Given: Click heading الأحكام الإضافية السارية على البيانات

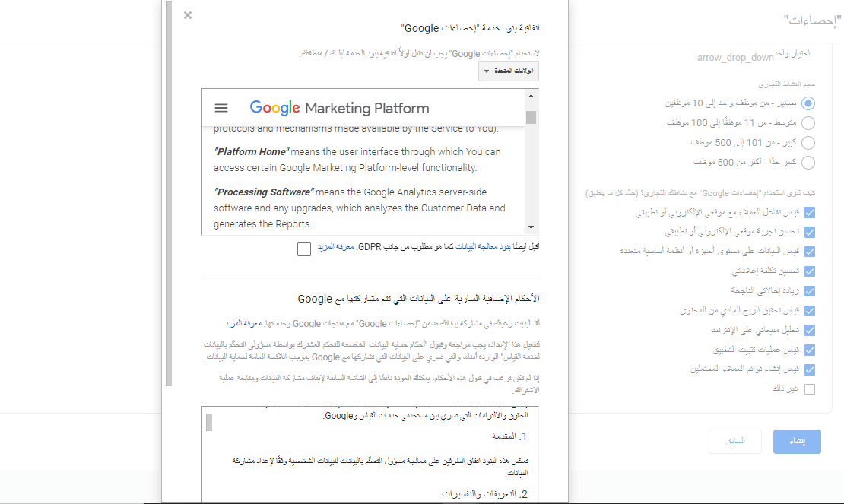Looking at the screenshot, I should coord(418,299).
